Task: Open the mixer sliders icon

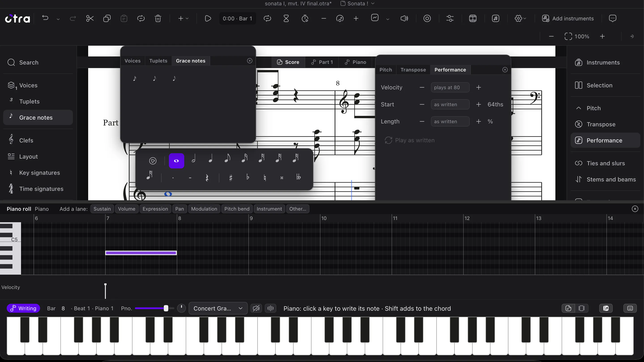Action: tap(450, 18)
